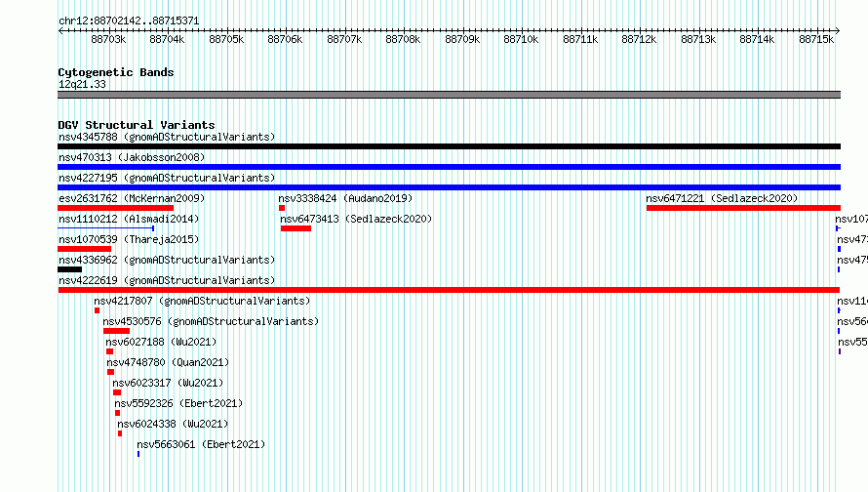This screenshot has width=868, height=492.
Task: Click small red nsv5592326 marker
Action: [x=117, y=413]
